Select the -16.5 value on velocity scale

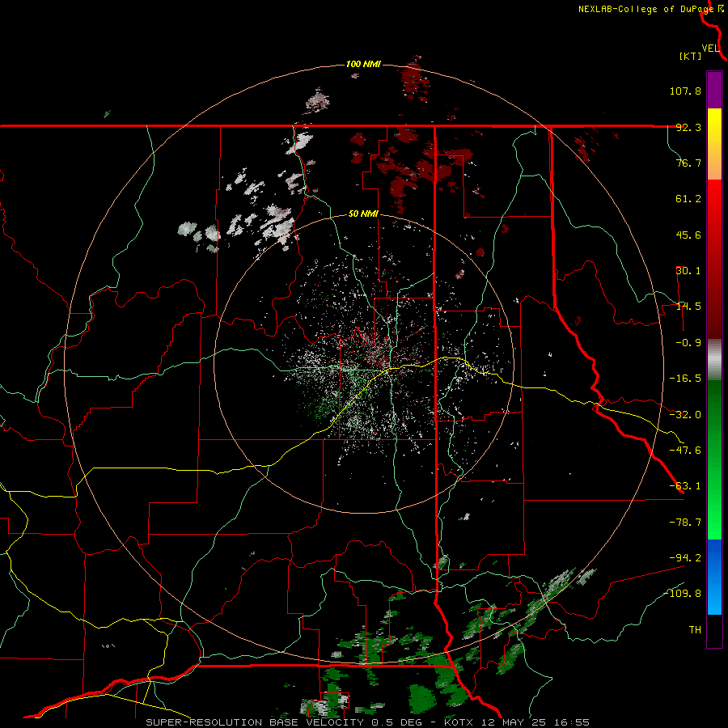tap(685, 379)
